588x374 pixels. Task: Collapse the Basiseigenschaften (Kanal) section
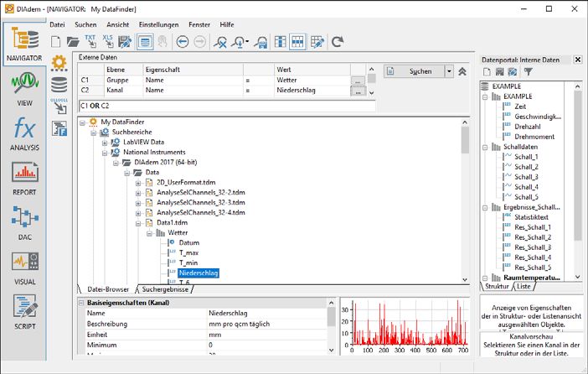81,303
